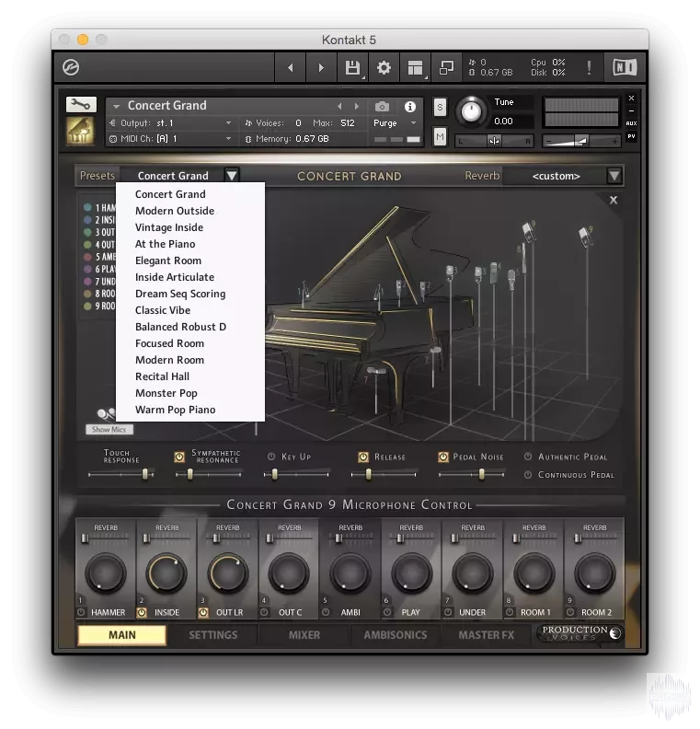Mute the instrument with M button
This screenshot has width=700, height=729.
(x=440, y=137)
